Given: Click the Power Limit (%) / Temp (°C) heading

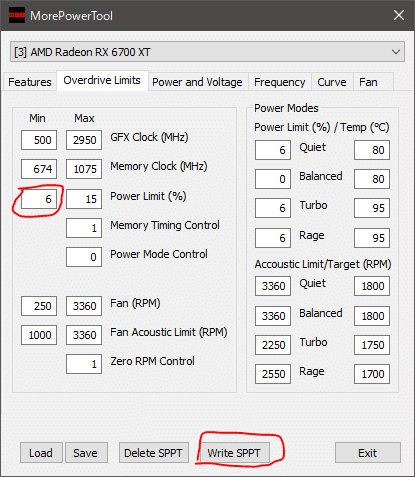Looking at the screenshot, I should point(322,127).
